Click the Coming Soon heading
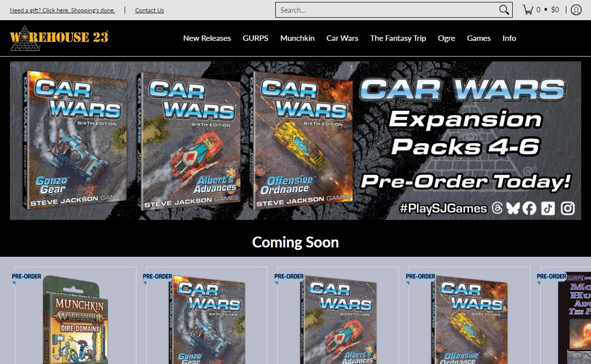 pos(295,242)
